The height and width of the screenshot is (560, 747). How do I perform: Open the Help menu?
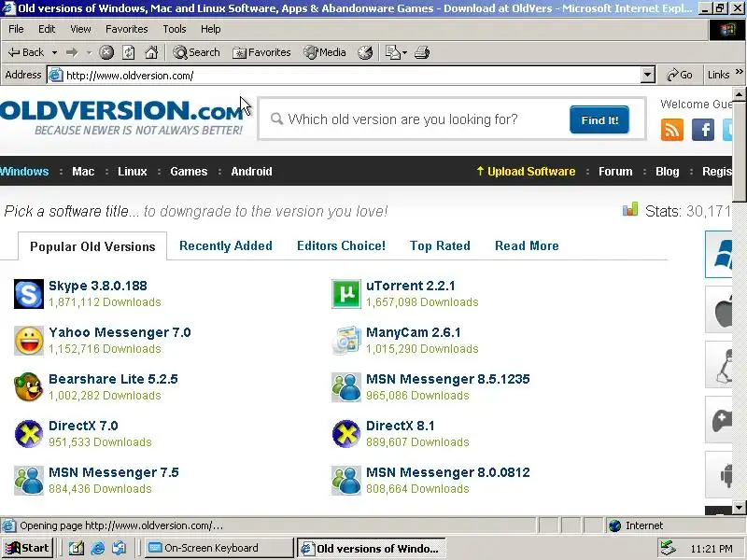click(x=211, y=29)
